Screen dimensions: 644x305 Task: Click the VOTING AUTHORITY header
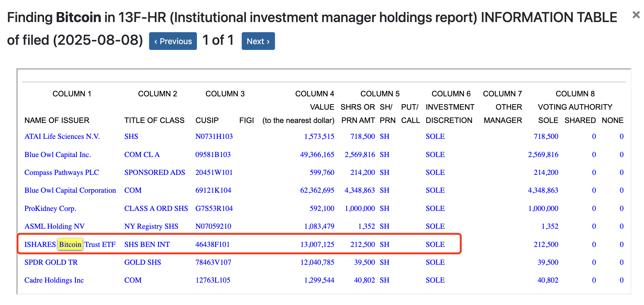pyautogui.click(x=575, y=107)
